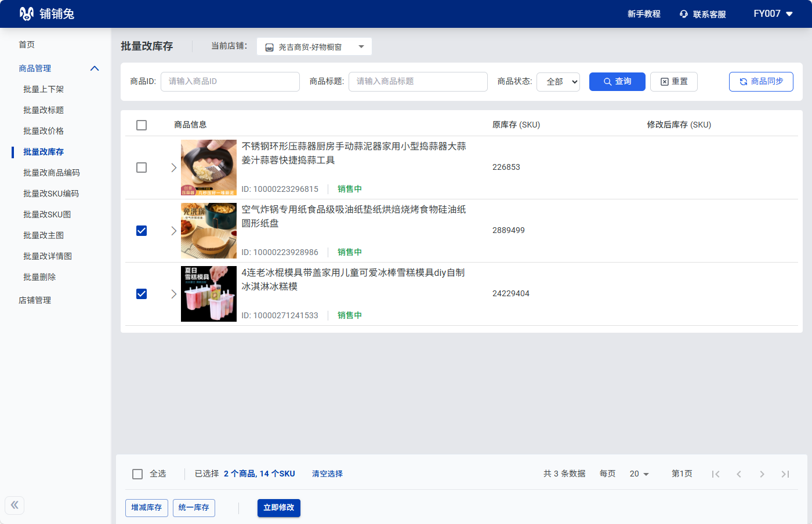The height and width of the screenshot is (524, 812).
Task: Check the garlic press product checkbox
Action: [x=142, y=168]
